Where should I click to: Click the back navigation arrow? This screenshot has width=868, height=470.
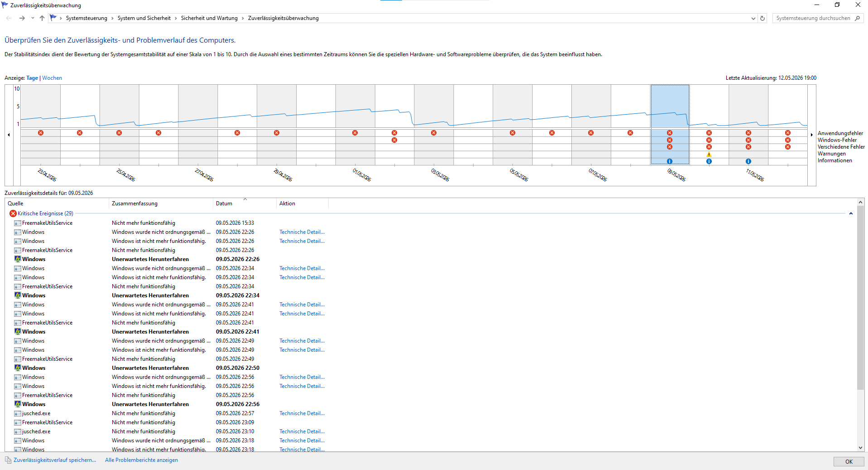pyautogui.click(x=9, y=18)
